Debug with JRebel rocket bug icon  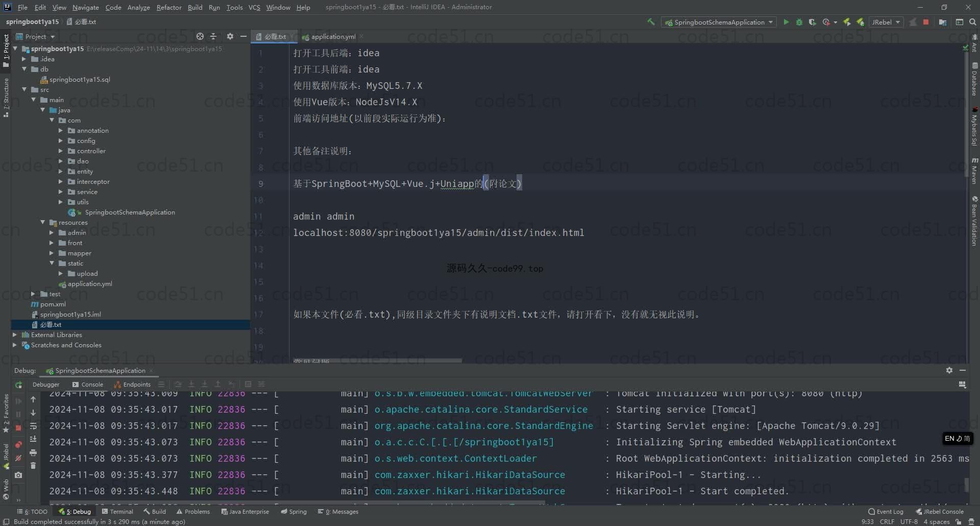coord(861,22)
